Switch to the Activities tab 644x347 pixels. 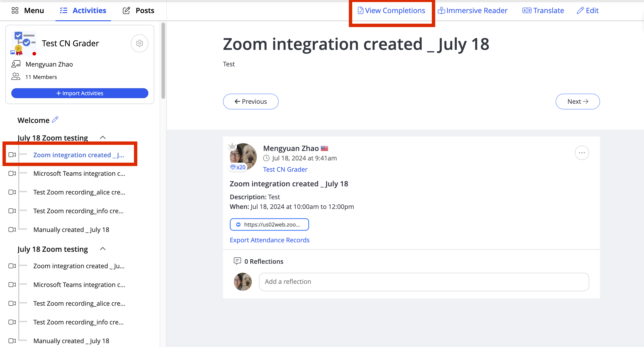click(x=83, y=11)
